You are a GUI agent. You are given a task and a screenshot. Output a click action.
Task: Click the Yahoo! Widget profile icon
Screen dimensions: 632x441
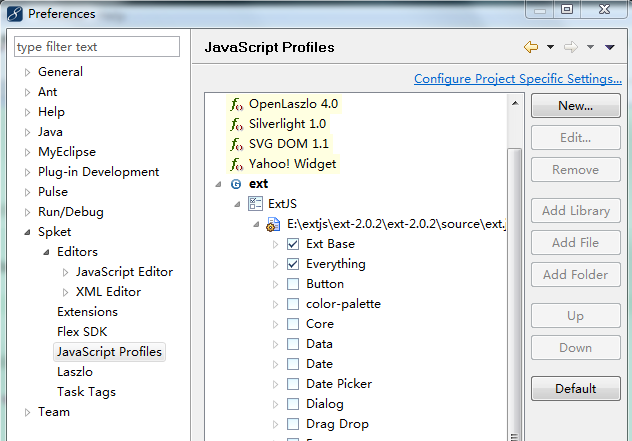click(237, 164)
